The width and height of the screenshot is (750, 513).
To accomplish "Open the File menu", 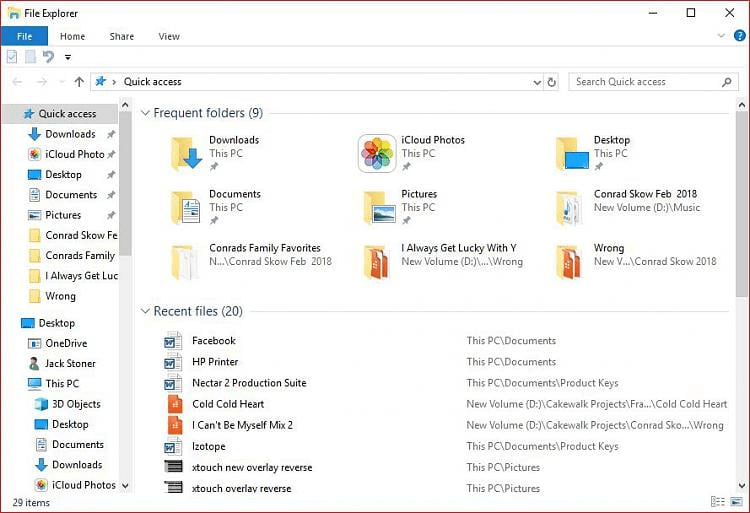I will tap(24, 36).
